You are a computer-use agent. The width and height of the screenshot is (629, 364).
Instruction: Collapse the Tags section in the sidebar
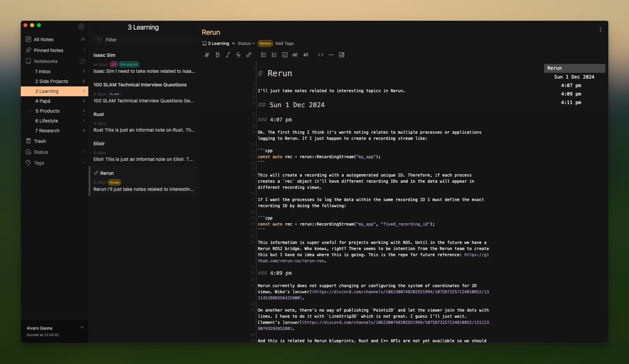coord(83,163)
